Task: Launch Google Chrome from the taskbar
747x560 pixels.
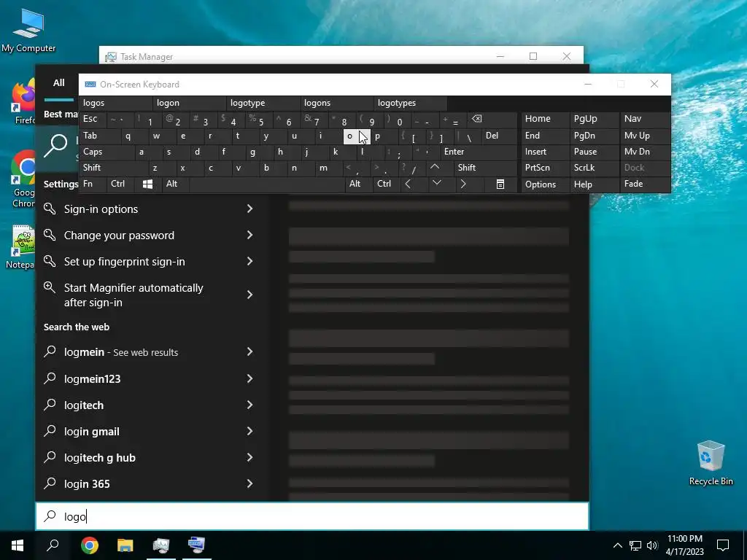Action: click(x=89, y=545)
